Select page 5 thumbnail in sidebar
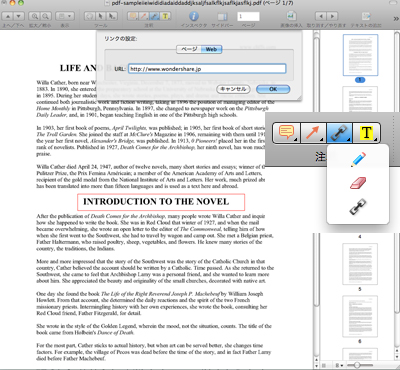This screenshot has height=370, width=400. (x=360, y=264)
